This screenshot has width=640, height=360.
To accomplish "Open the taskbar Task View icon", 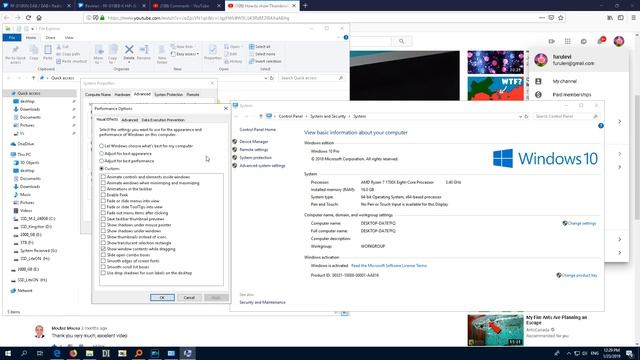I will point(40,353).
